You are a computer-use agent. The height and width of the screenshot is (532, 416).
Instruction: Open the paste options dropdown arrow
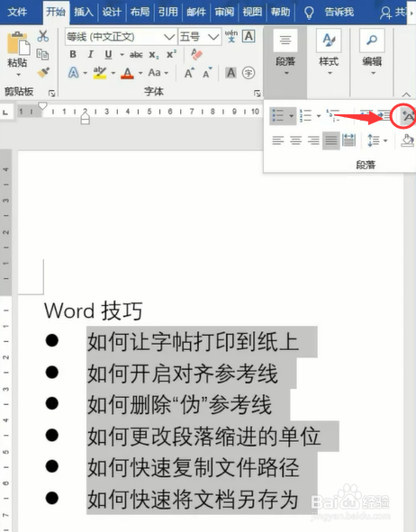coord(18,75)
